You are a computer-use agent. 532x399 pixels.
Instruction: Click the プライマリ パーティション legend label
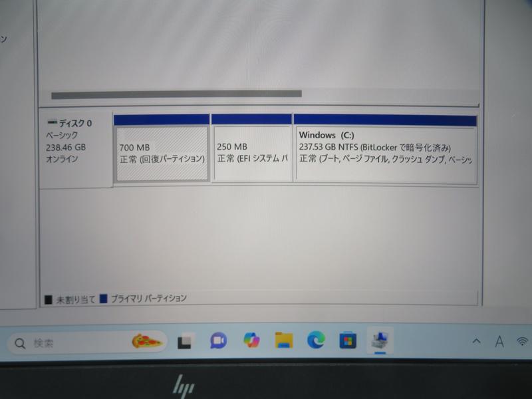[149, 298]
